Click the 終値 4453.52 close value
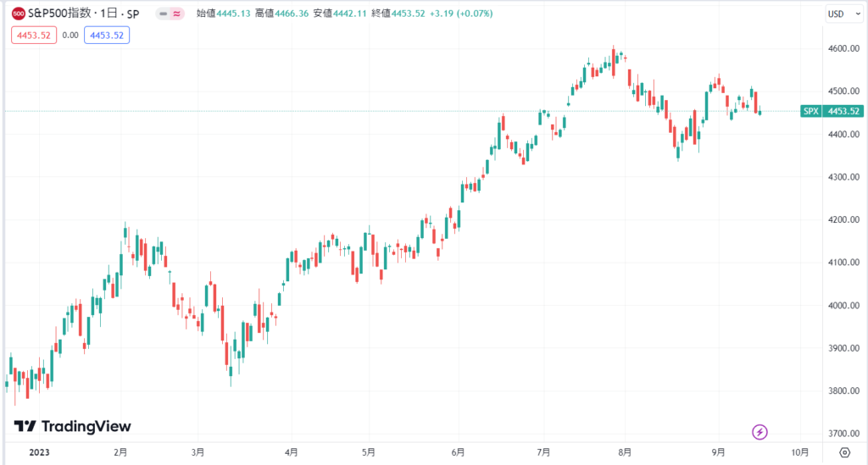The width and height of the screenshot is (868, 465). click(398, 14)
